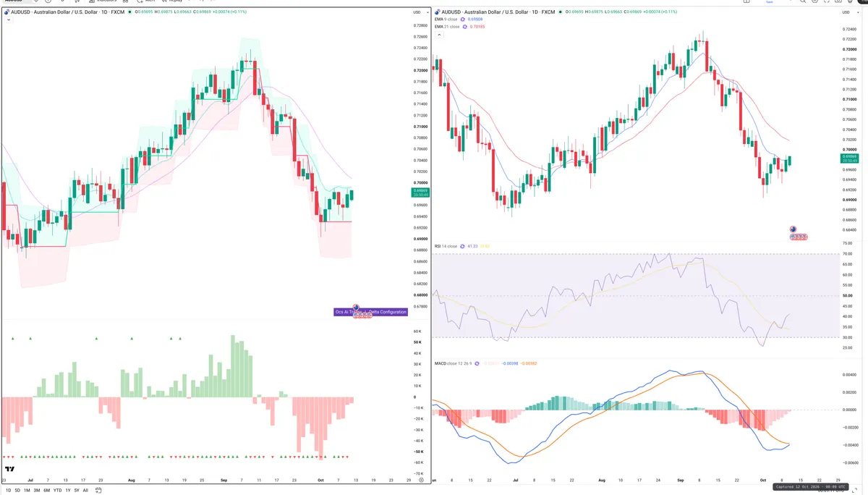Open the EMA 9 close indicator icon
Image resolution: width=868 pixels, height=495 pixels.
pyautogui.click(x=464, y=20)
